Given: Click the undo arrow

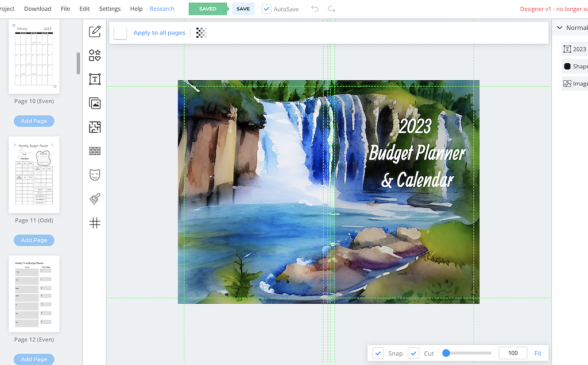Looking at the screenshot, I should (x=315, y=9).
